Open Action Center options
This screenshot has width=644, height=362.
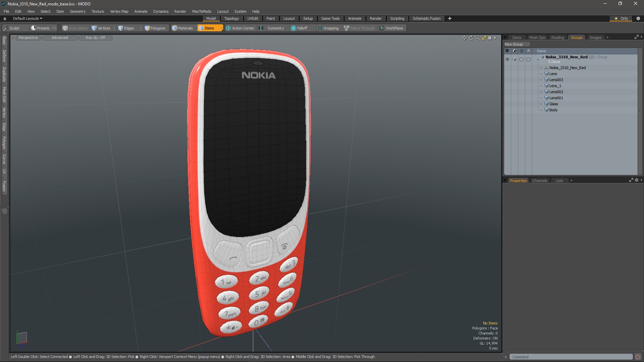(x=240, y=28)
